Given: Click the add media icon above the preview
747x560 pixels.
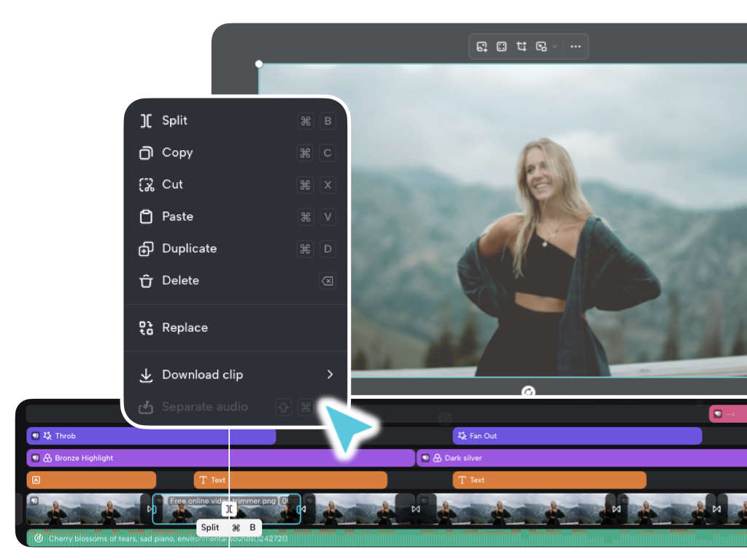Looking at the screenshot, I should (x=481, y=47).
